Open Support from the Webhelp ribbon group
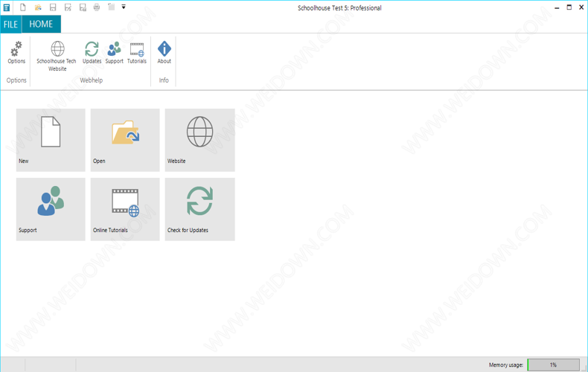The width and height of the screenshot is (588, 372). (x=114, y=52)
